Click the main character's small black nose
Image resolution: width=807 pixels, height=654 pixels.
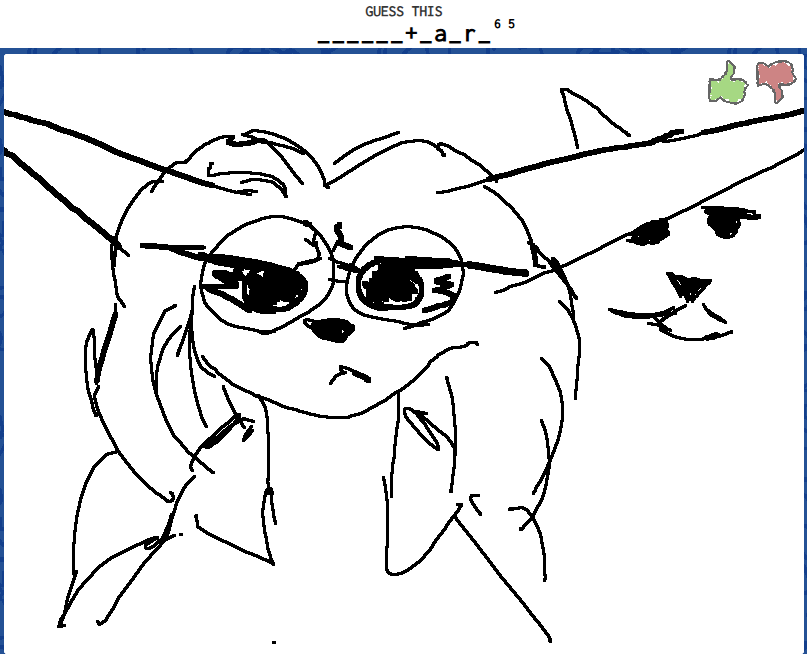click(x=328, y=329)
